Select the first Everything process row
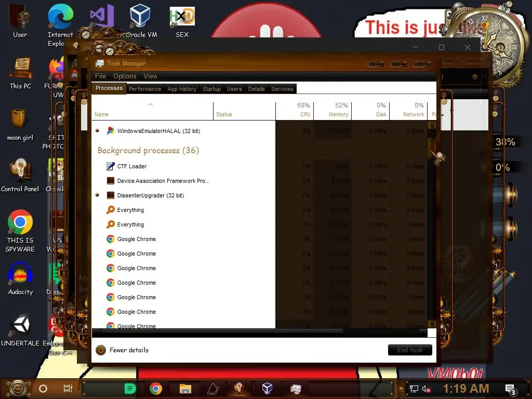 click(260, 210)
